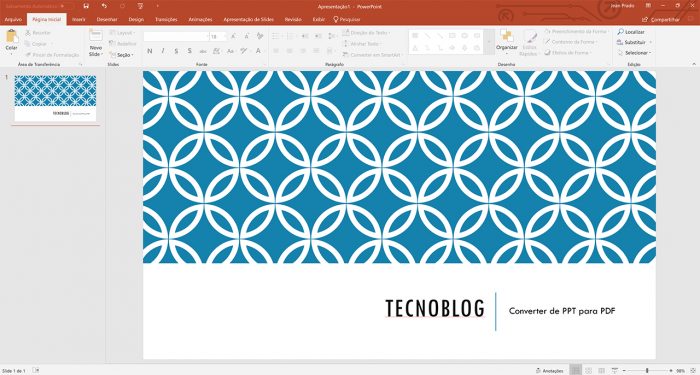Click Clear All Formatting icon
Viewport: 700px width, 375px height.
tap(260, 37)
